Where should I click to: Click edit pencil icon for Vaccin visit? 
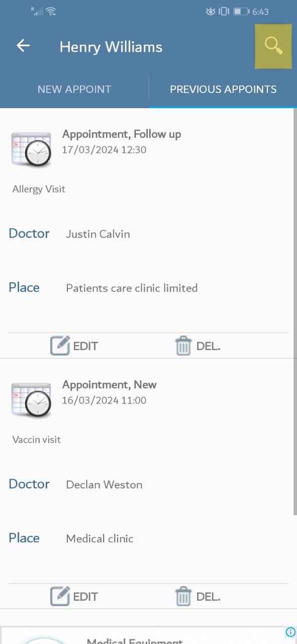point(60,596)
